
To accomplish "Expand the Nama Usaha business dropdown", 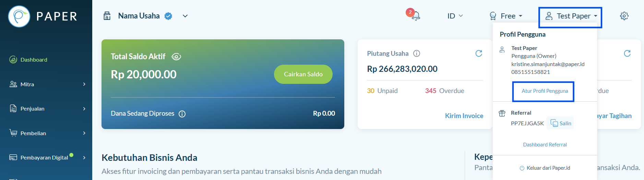I will (185, 16).
